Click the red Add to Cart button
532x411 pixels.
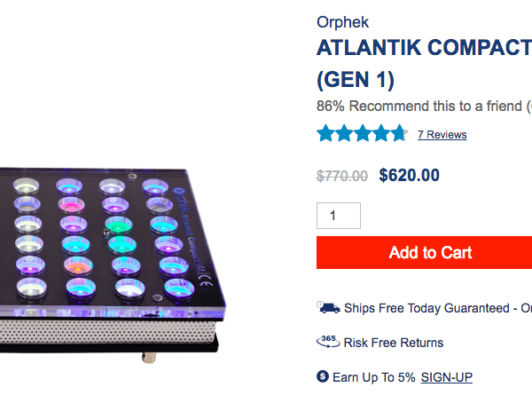pyautogui.click(x=424, y=252)
